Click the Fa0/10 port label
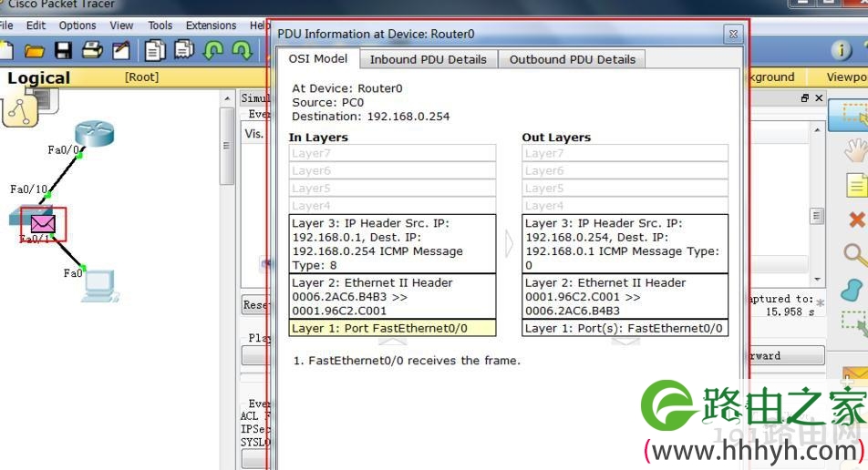The height and width of the screenshot is (470, 868). (29, 189)
